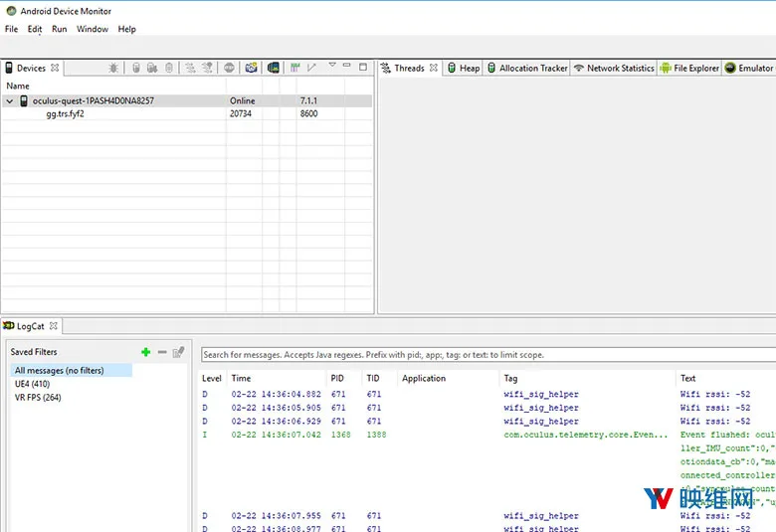
Task: Click the Stop Process icon
Action: coord(229,68)
